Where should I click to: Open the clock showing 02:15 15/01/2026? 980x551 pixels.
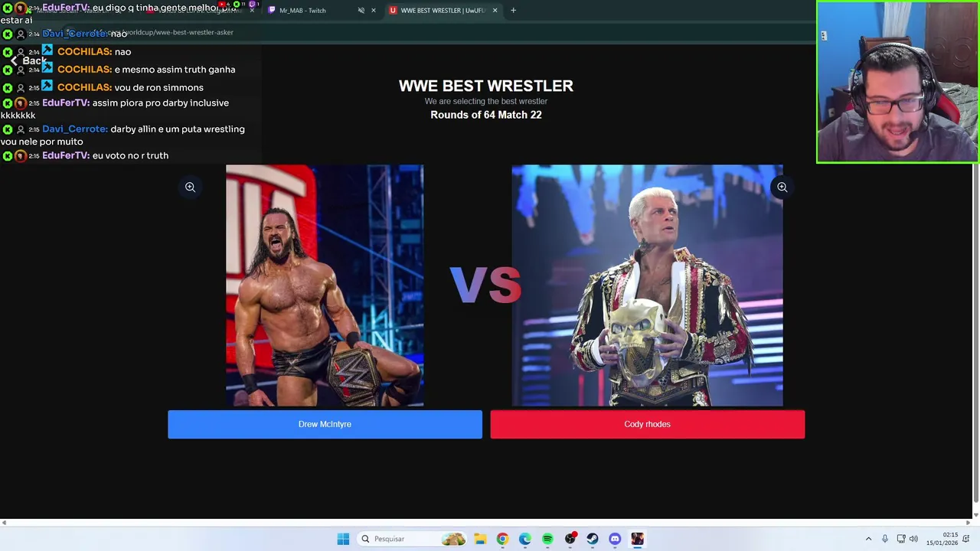pos(943,539)
